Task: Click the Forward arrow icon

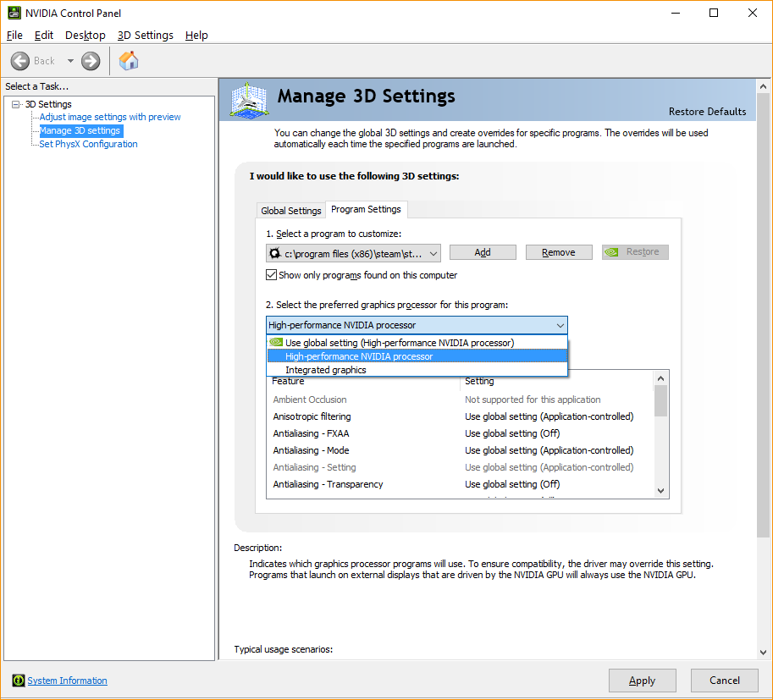Action: [x=91, y=61]
